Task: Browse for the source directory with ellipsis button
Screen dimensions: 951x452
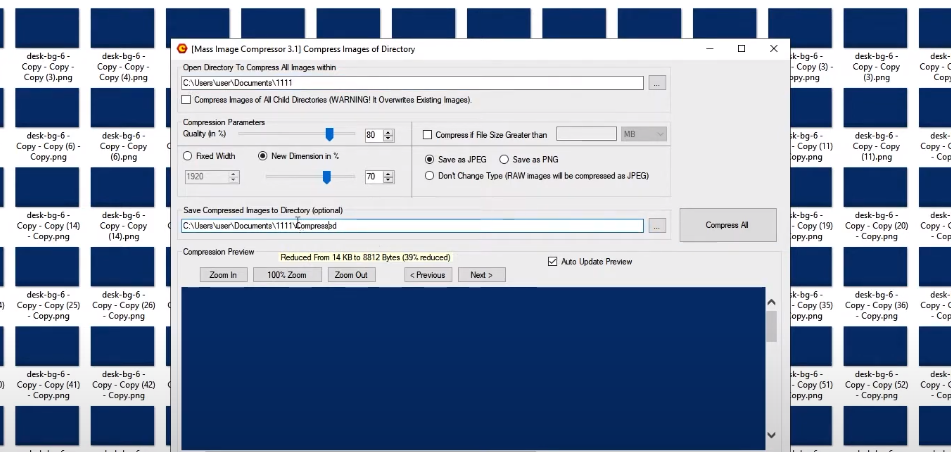Action: [657, 83]
